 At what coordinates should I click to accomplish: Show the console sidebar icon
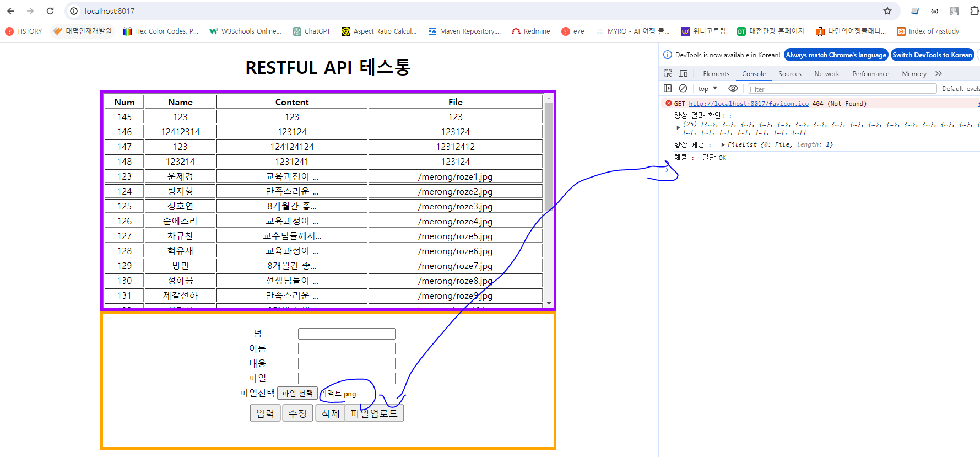coord(668,88)
